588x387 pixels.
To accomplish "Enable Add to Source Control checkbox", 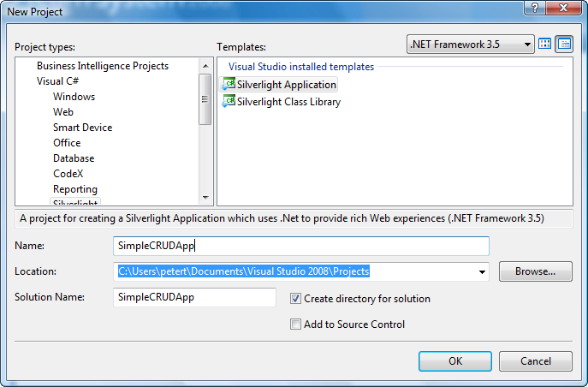I will [295, 324].
